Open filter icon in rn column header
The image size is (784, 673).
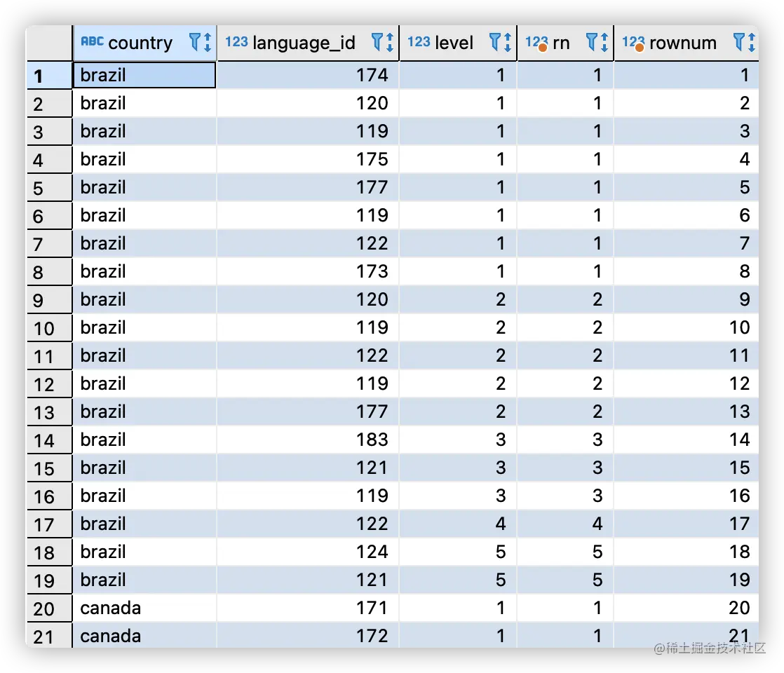(x=591, y=42)
